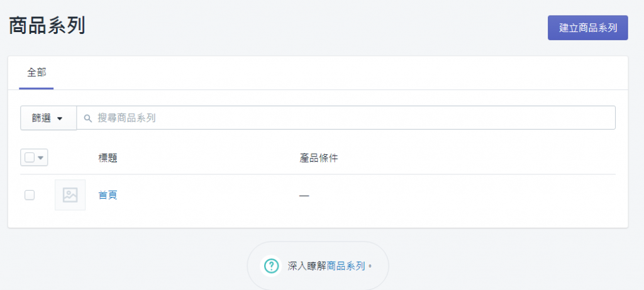Open the 首頁 collection link
This screenshot has height=290, width=644.
point(108,195)
